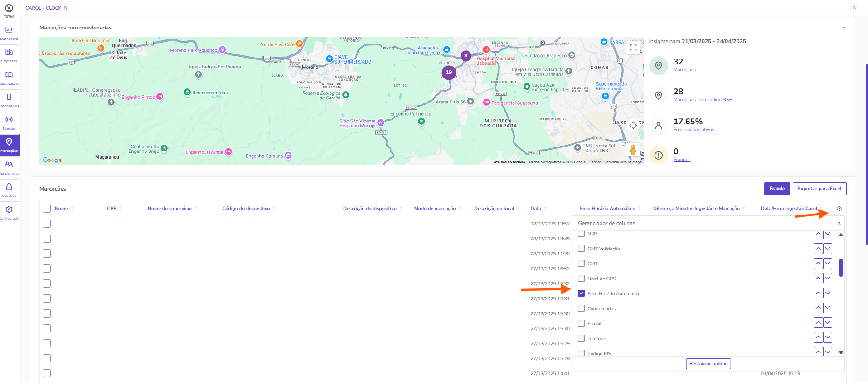Enable the Nível de GPS column
Image resolution: width=868 pixels, height=386 pixels.
(x=582, y=279)
